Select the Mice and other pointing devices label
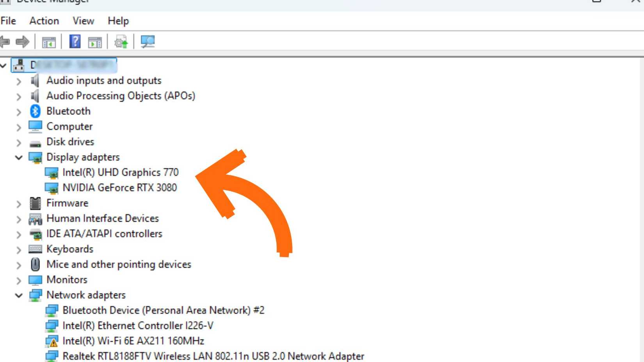 (x=119, y=264)
